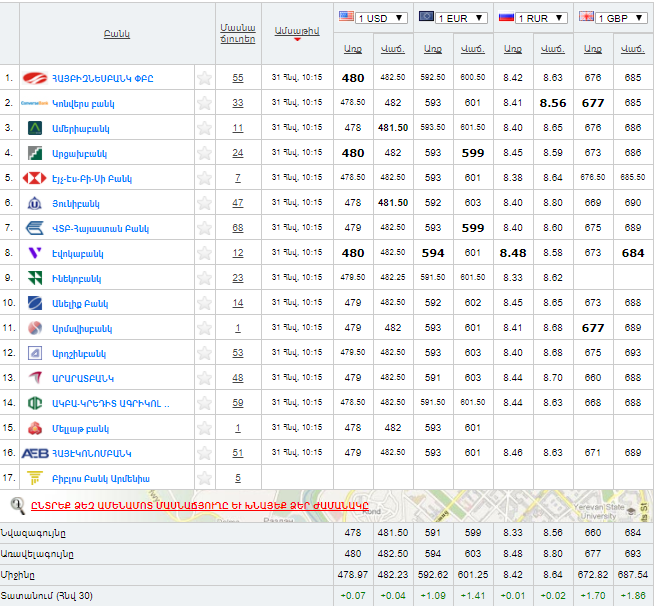The width and height of the screenshot is (654, 606).
Task: Toggle favorite star for Բիբլոս Բանկ Արմենիա
Action: point(204,478)
